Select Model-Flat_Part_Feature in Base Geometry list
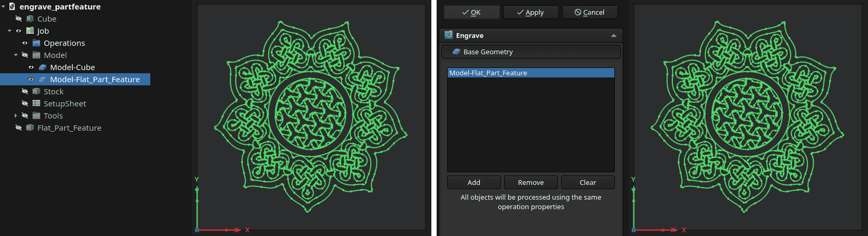 [531, 73]
